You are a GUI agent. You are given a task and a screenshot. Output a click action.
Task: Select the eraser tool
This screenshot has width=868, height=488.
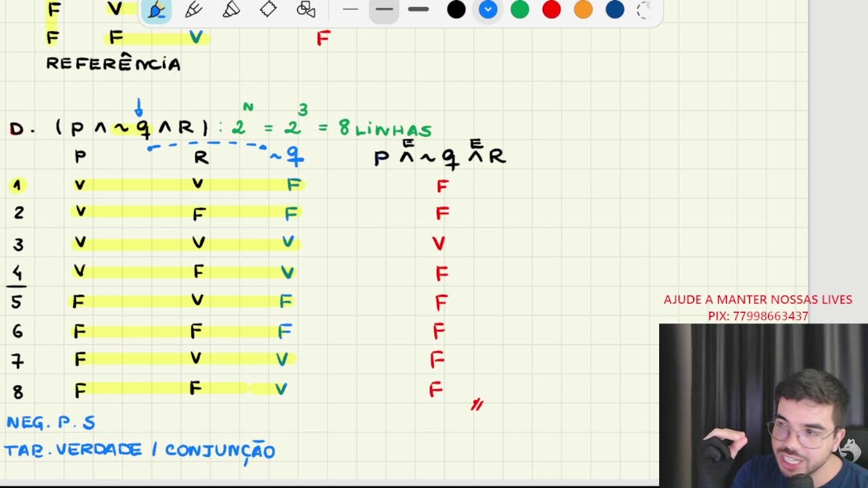click(x=269, y=9)
